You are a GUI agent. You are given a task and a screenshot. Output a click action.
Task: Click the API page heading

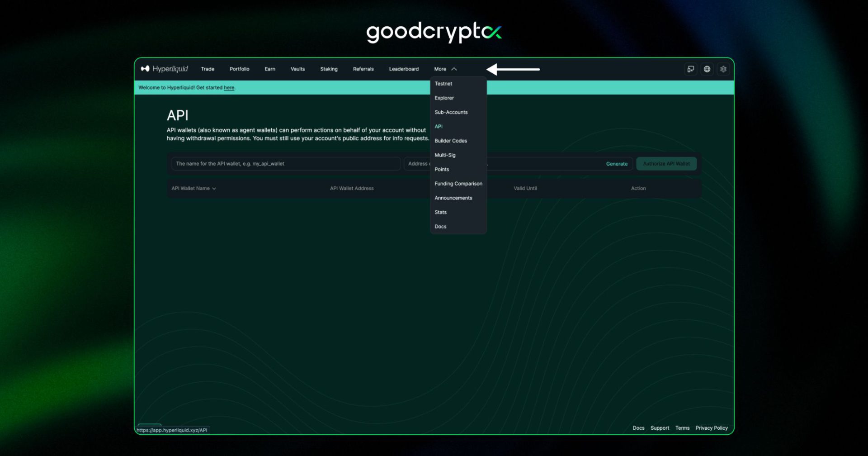point(177,116)
